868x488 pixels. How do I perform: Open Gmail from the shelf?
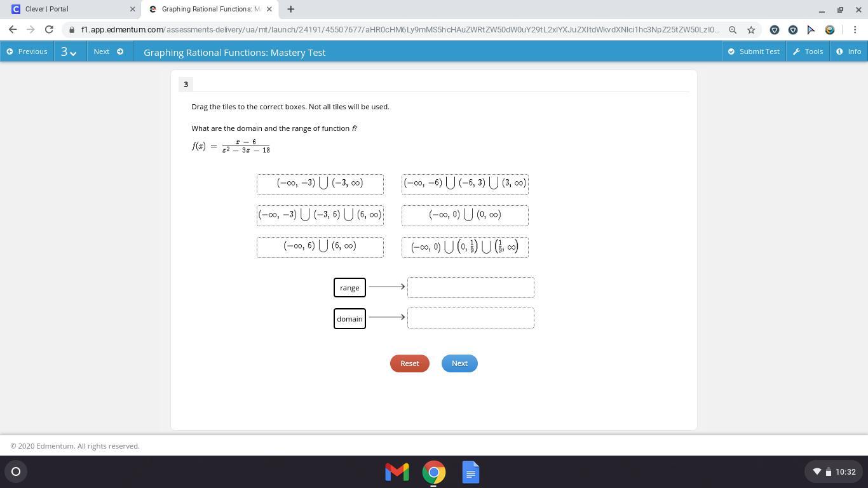tap(397, 472)
